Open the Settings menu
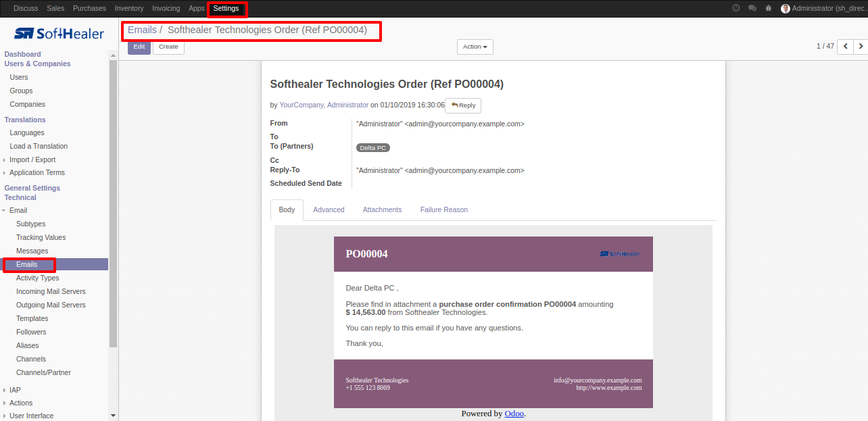The image size is (868, 421). click(226, 8)
